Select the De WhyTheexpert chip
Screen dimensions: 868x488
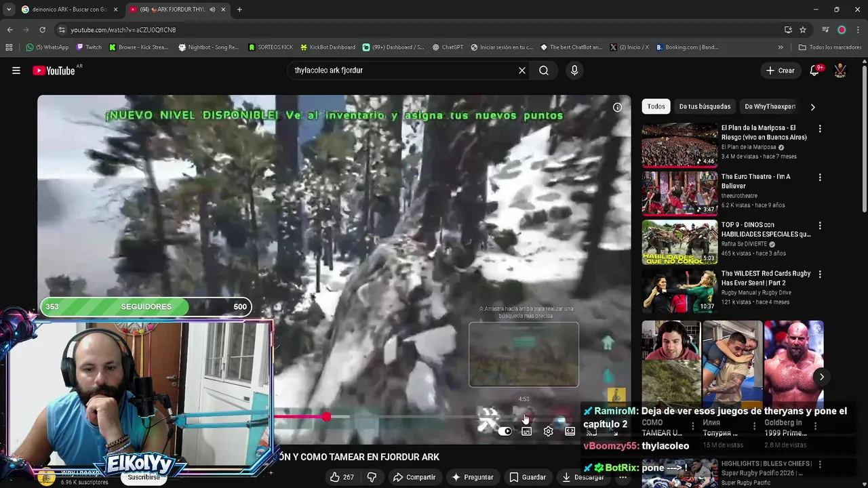[x=770, y=106]
